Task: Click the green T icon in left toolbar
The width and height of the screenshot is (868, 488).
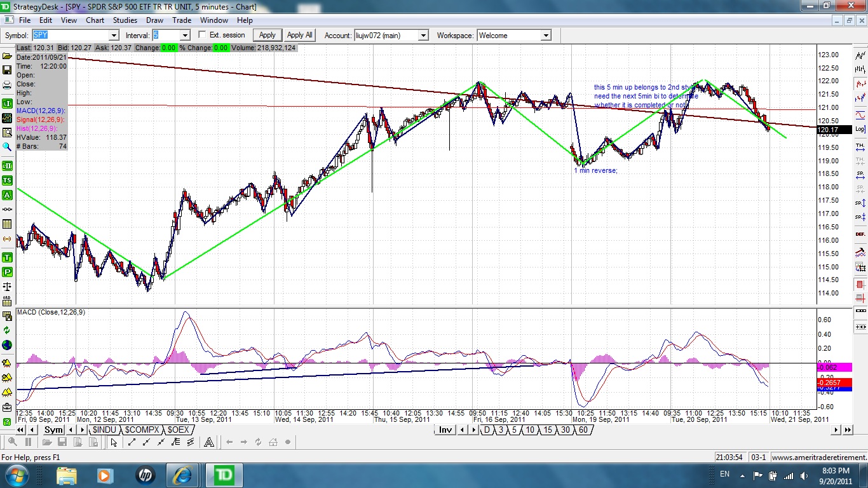Action: (7, 257)
